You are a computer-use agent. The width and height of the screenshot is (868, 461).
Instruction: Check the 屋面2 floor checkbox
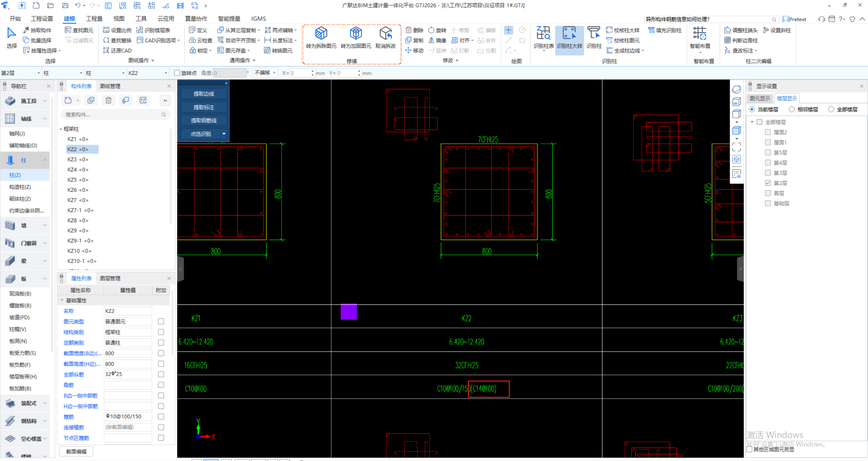coord(768,132)
